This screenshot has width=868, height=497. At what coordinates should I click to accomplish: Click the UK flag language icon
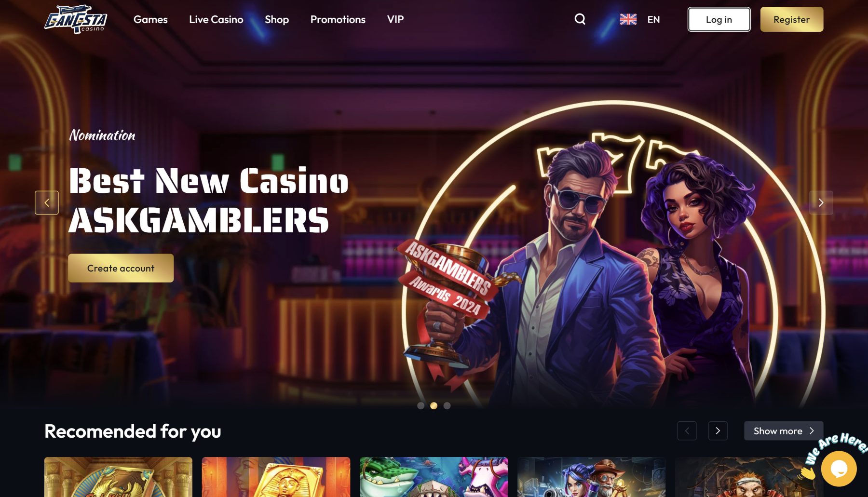[628, 19]
